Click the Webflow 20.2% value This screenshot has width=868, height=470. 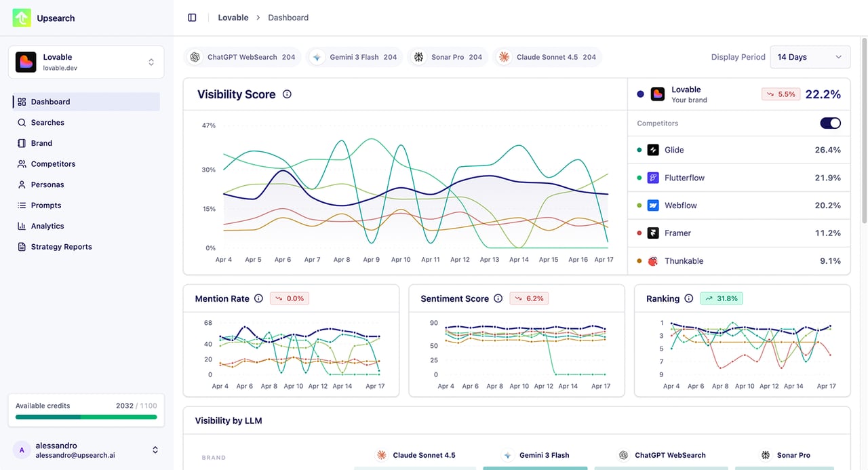[827, 205]
